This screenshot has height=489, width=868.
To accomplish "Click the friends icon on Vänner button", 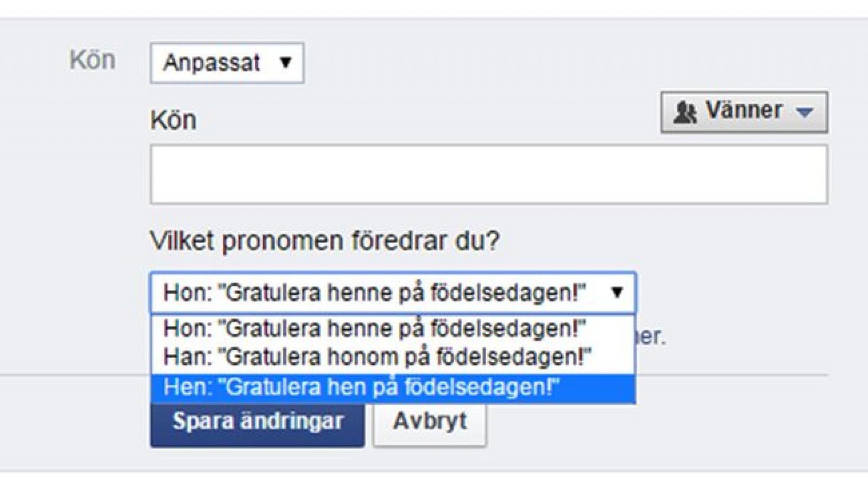I will point(685,112).
